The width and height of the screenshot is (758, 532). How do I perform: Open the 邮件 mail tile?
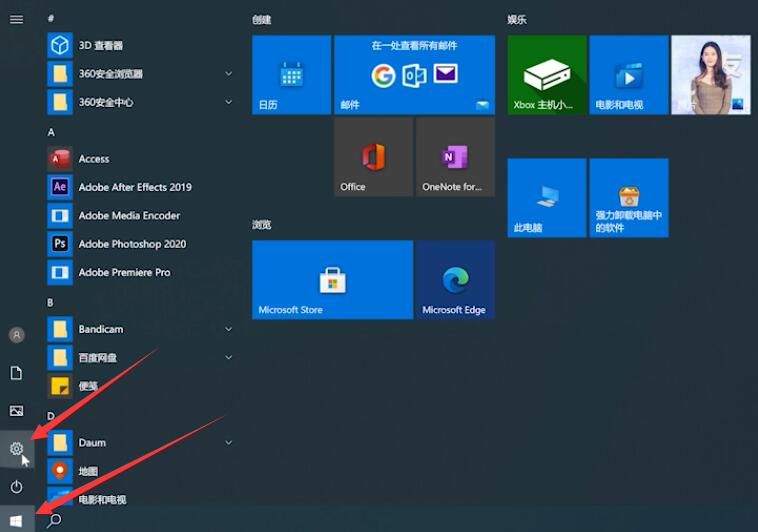coord(414,74)
